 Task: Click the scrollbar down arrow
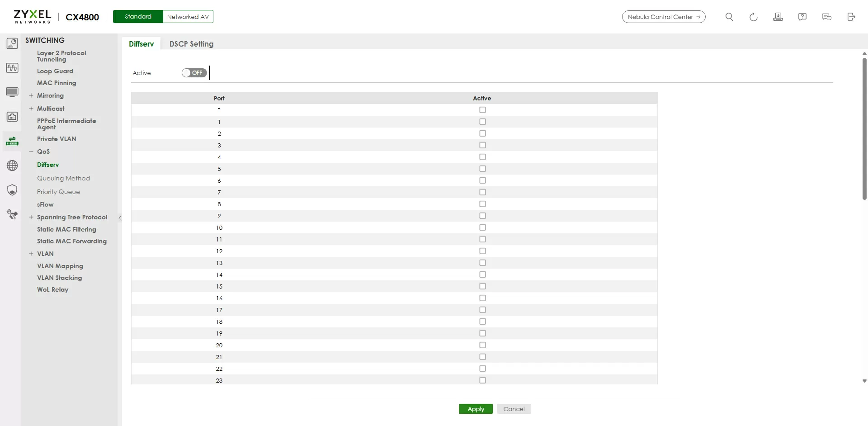(864, 381)
